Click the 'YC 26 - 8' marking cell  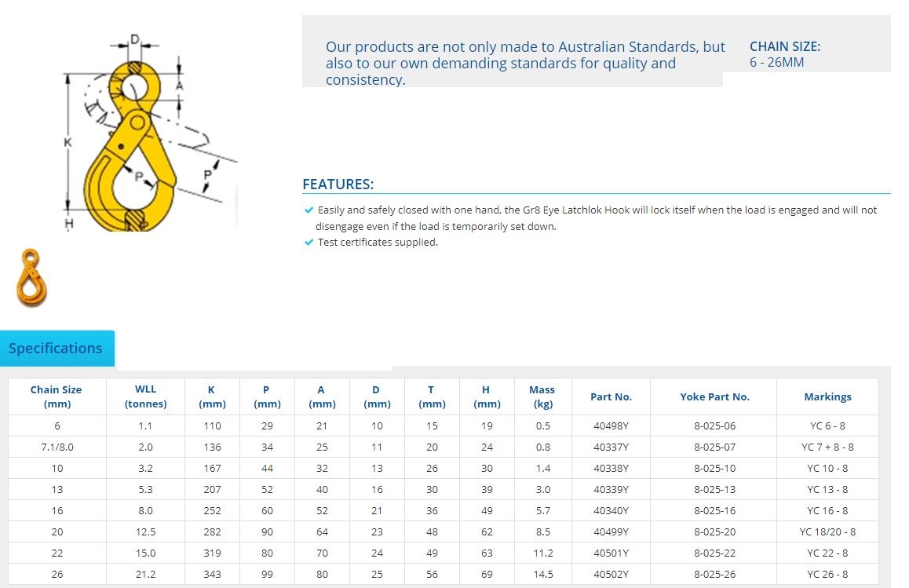click(827, 575)
